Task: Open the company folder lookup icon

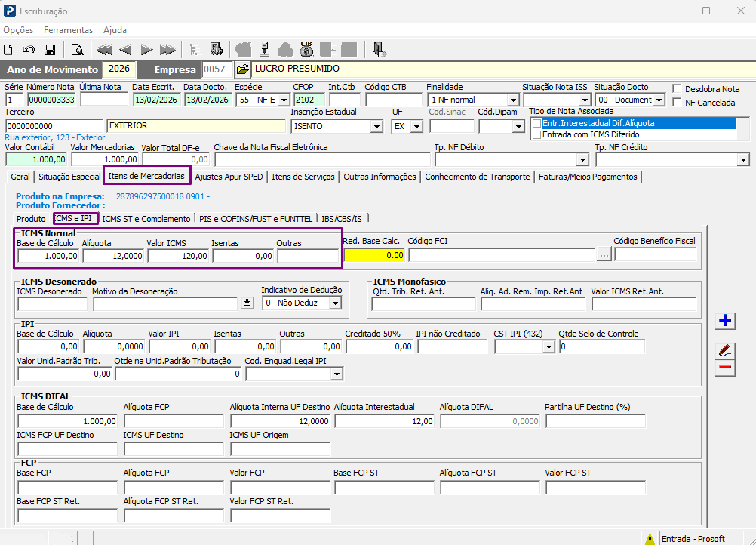Action: click(242, 69)
